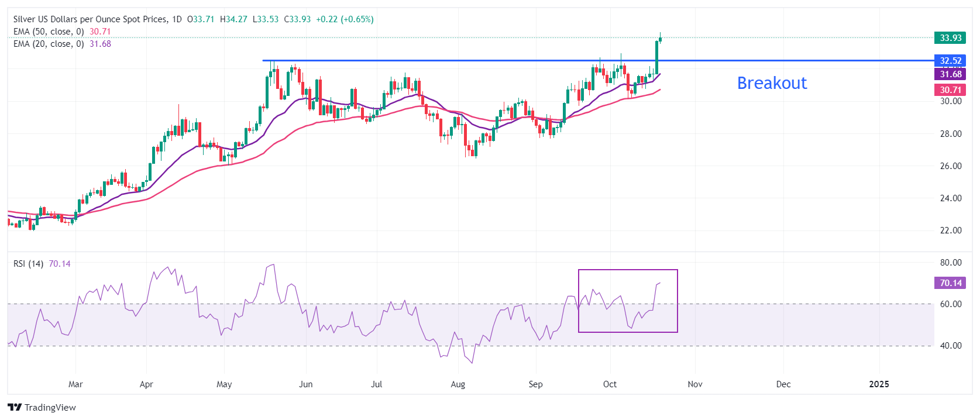Click the purple 70.14 RSI value tag
980x420 pixels.
[x=950, y=283]
